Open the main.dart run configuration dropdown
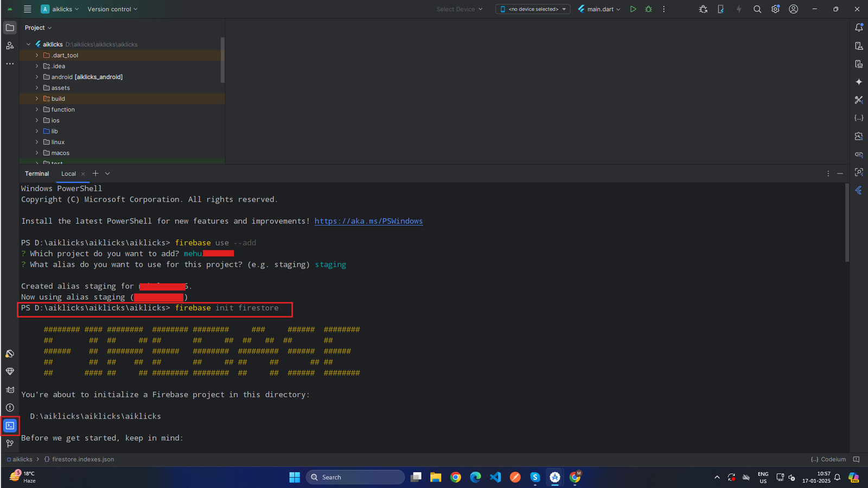Image resolution: width=868 pixels, height=488 pixels. (599, 9)
